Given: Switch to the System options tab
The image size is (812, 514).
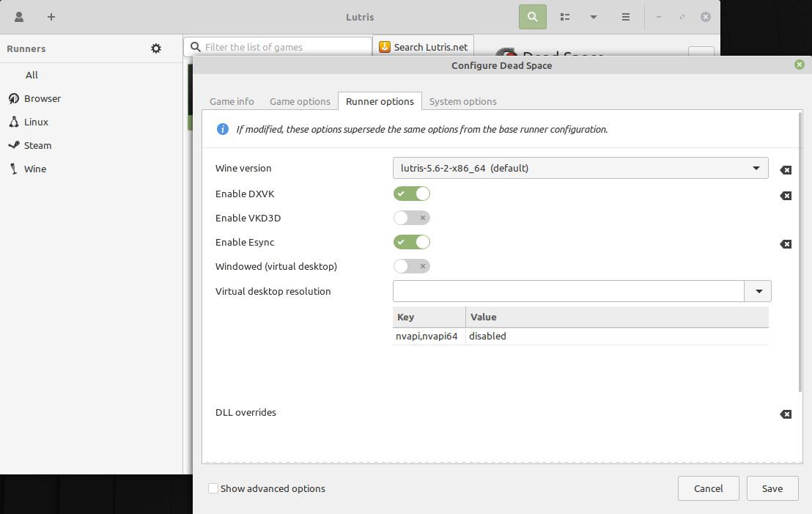Looking at the screenshot, I should 462,101.
